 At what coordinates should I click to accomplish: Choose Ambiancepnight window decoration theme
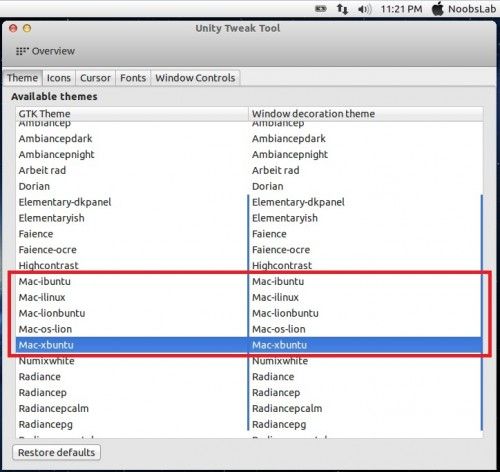coord(366,154)
